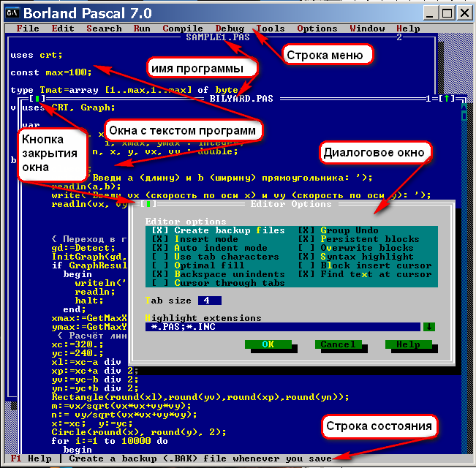Click the 'halt;' code line
476x468 pixels.
point(89,301)
